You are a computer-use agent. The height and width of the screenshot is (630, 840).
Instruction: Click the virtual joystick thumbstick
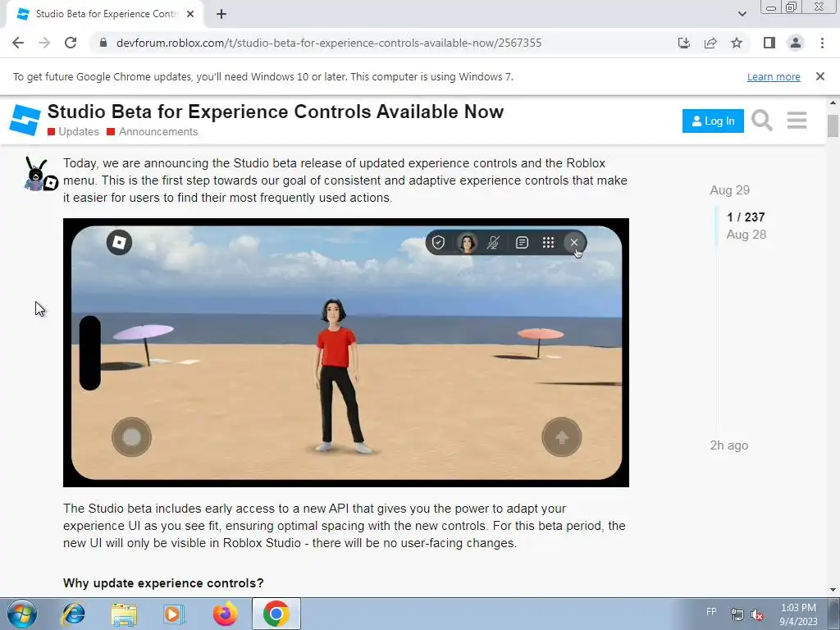(131, 437)
